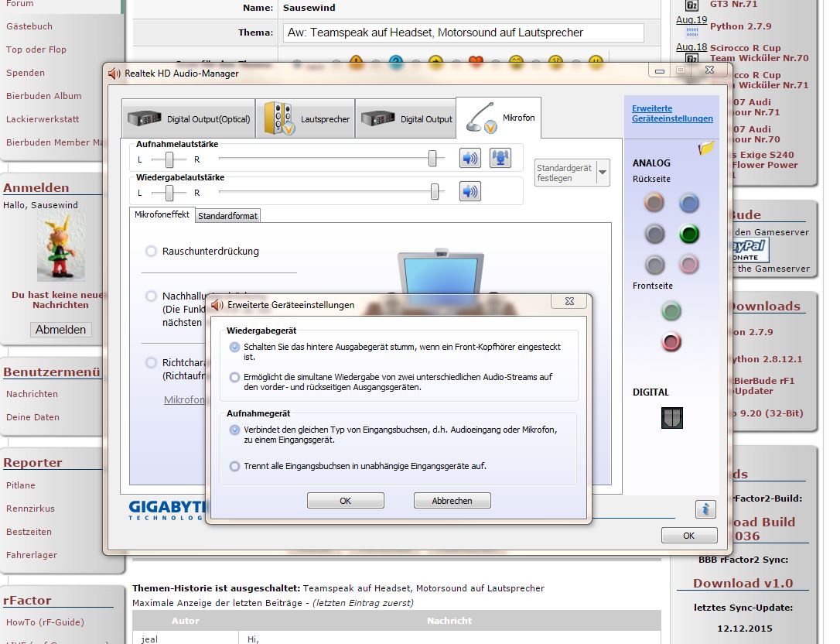Expand the 'Standardgerät festlegen' dropdown
Screen dimensions: 840x644
[x=603, y=172]
